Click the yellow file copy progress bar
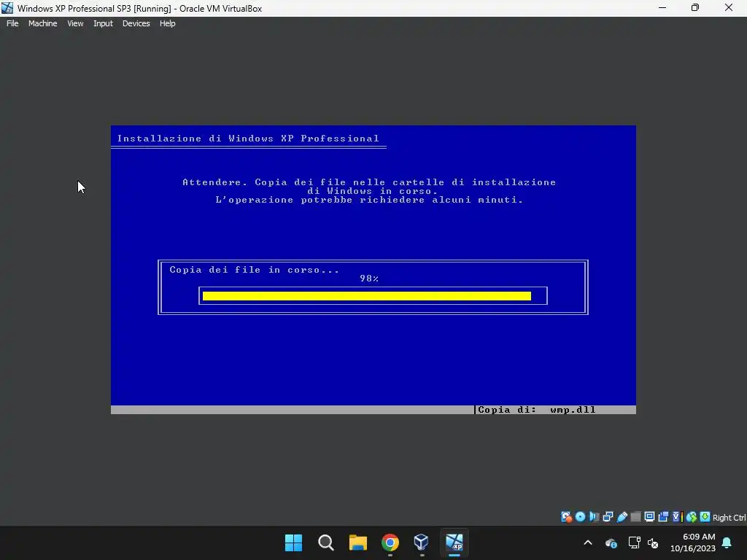 (x=367, y=296)
